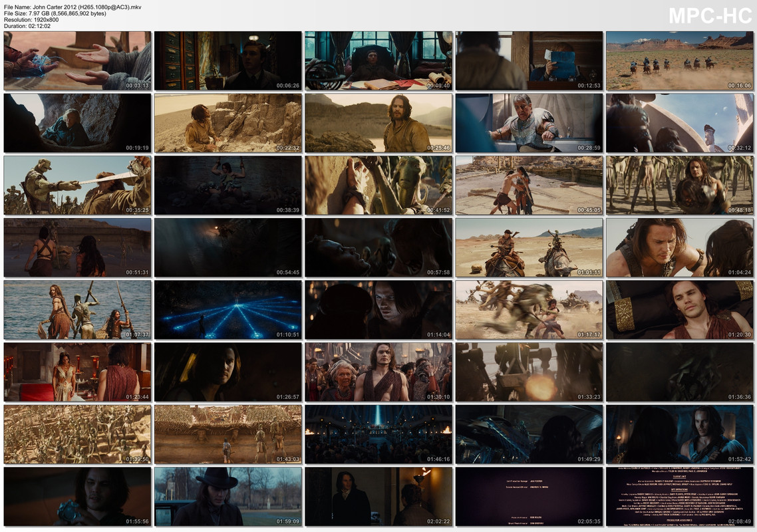
Task: Pick the office desk thumbnail at 00:09:40
Action: (x=378, y=61)
